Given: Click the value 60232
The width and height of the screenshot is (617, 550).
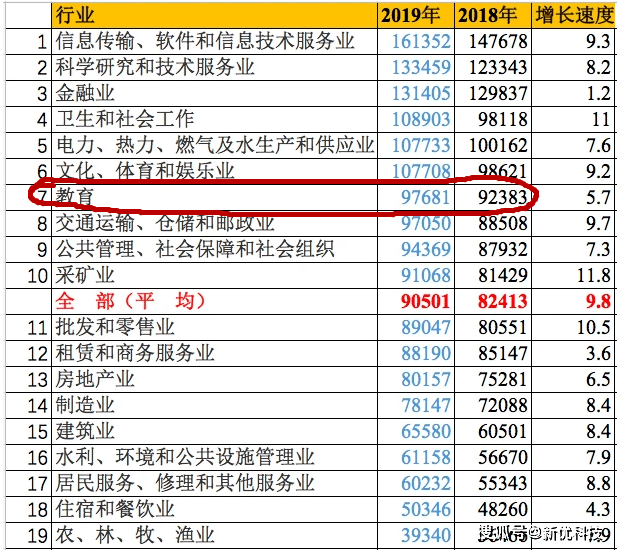Looking at the screenshot, I should tap(425, 483).
